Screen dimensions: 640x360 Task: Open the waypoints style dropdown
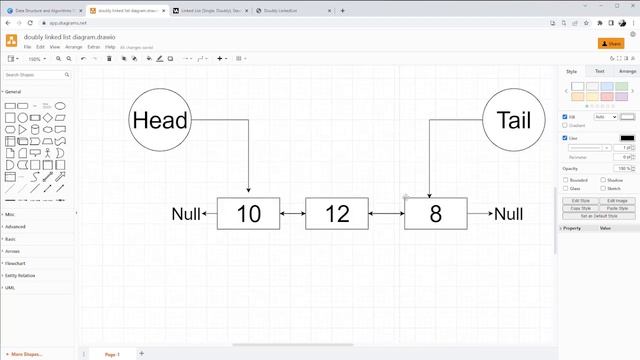click(202, 59)
